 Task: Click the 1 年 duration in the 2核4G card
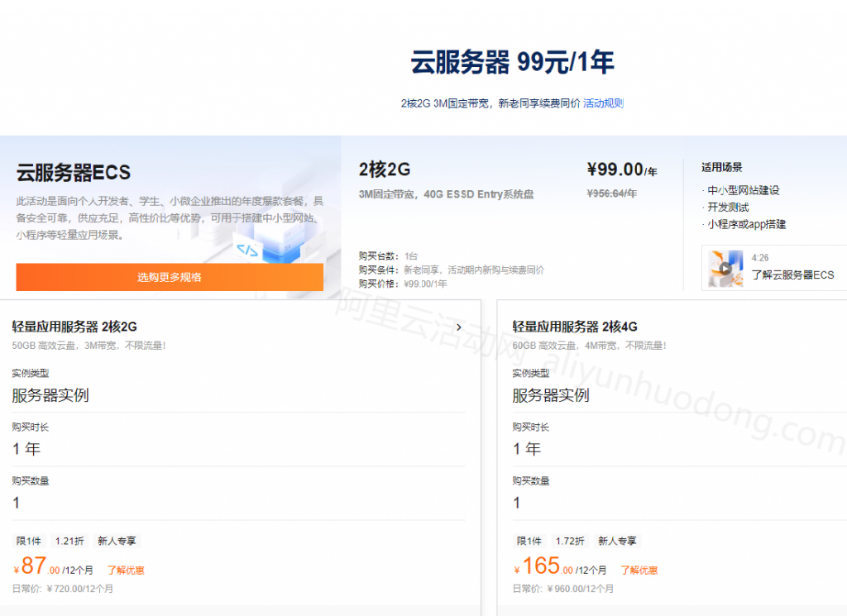[x=527, y=449]
